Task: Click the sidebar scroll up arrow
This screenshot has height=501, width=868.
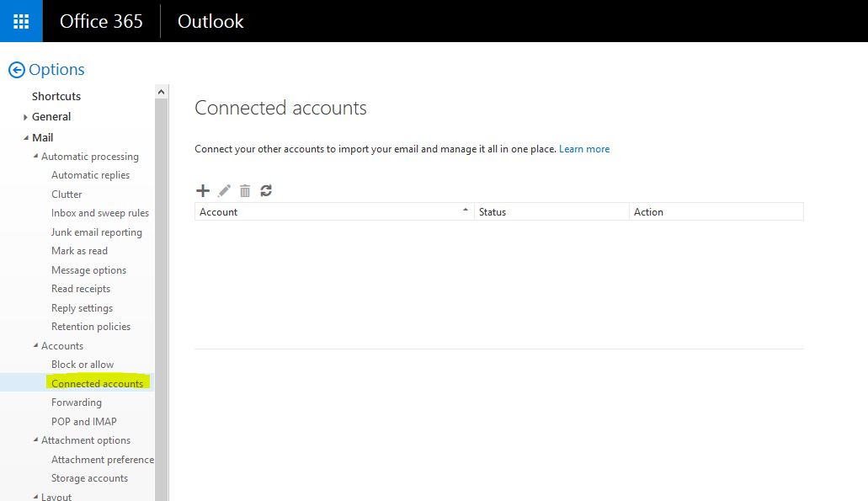Action: pyautogui.click(x=161, y=92)
